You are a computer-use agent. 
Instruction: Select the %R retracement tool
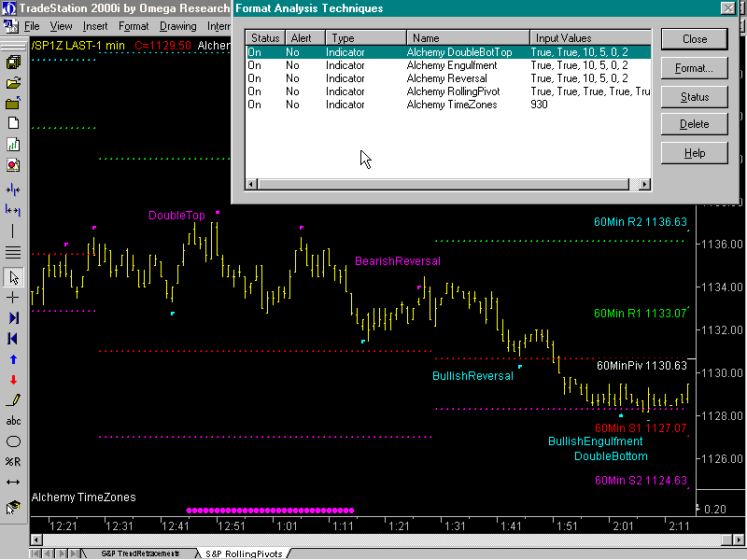click(x=13, y=462)
